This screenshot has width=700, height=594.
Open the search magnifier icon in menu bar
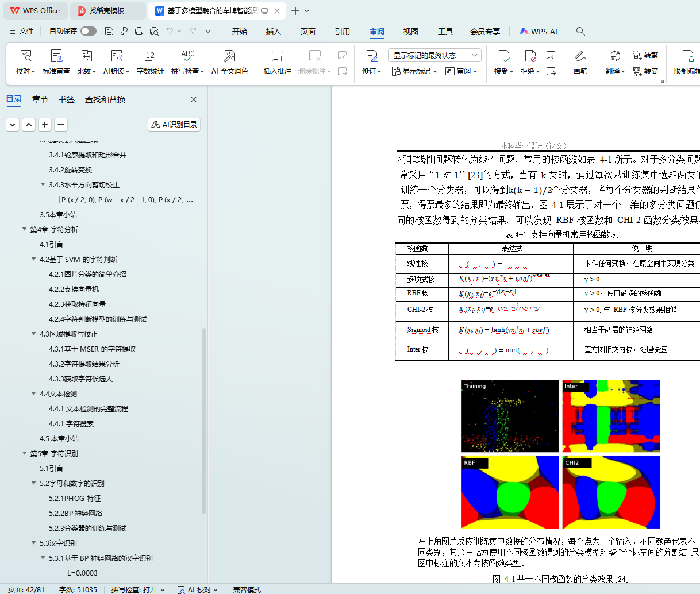point(580,31)
